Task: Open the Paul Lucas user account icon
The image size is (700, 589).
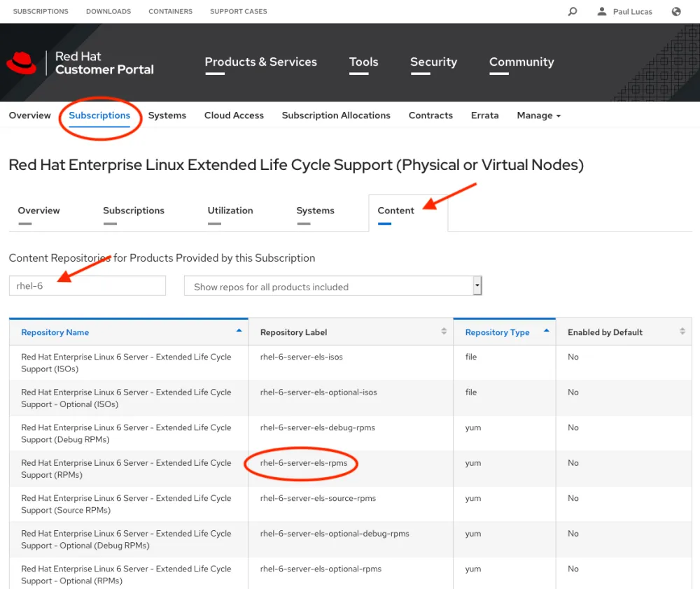Action: pos(601,12)
